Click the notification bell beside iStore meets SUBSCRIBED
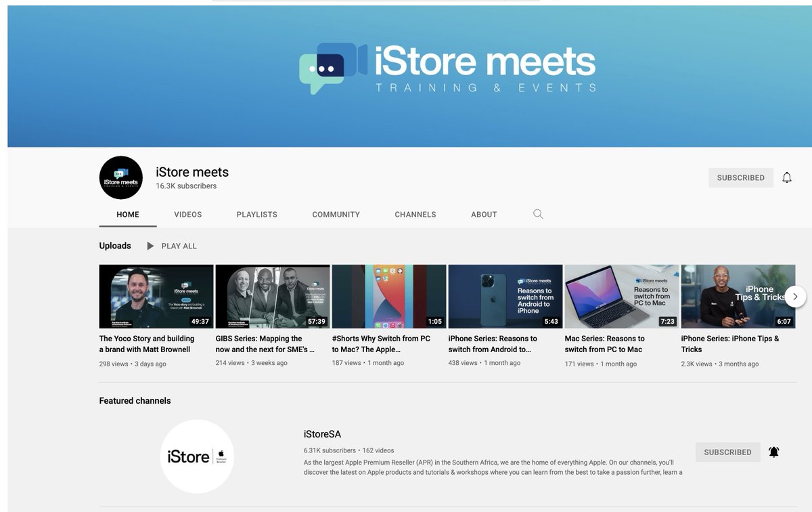Screen dimensions: 812x512 click(x=786, y=177)
